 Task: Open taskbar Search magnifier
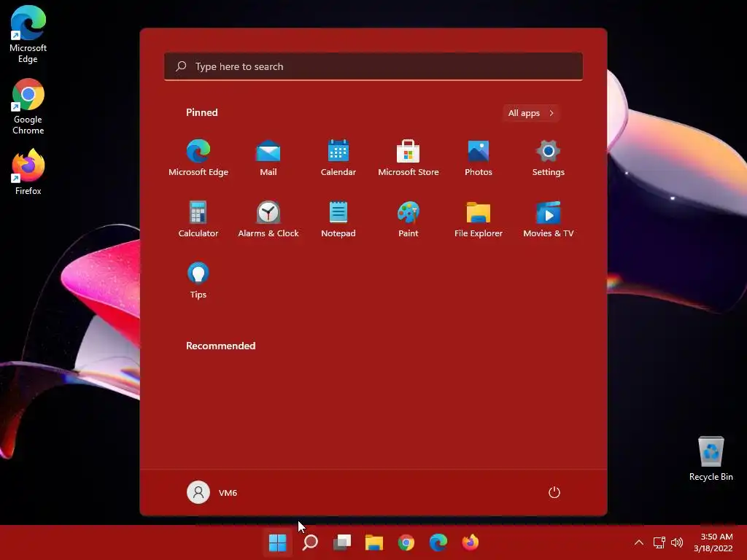click(x=309, y=542)
